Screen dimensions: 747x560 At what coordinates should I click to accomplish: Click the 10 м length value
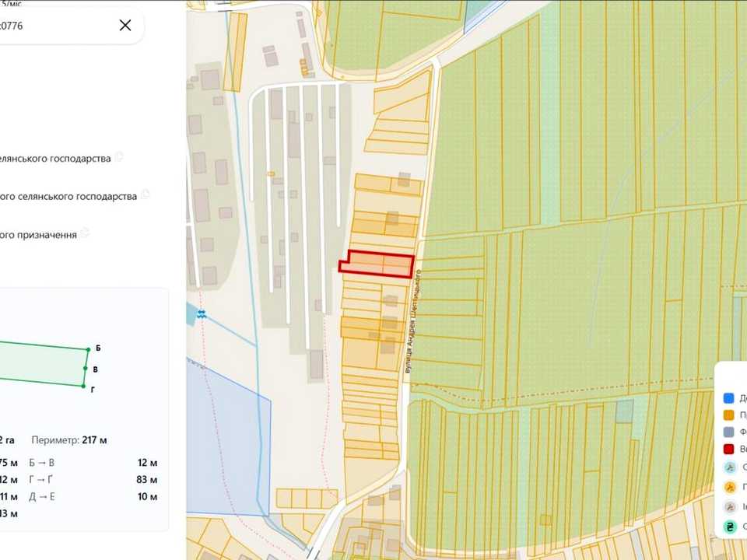coord(148,497)
